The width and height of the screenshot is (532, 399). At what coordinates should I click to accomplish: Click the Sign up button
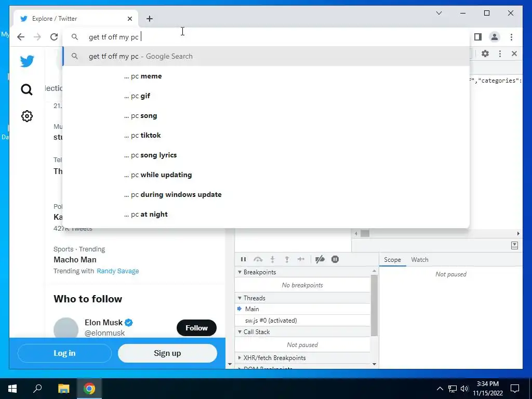click(x=167, y=353)
